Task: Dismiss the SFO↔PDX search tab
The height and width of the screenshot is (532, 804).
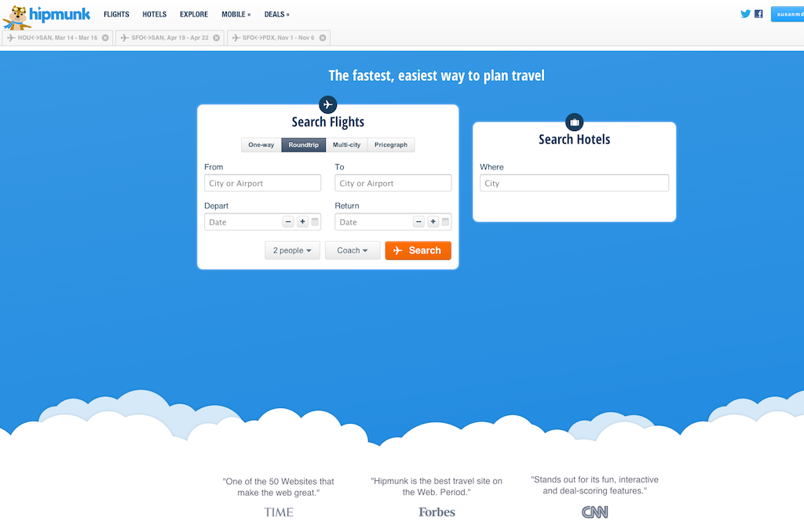Action: pos(321,37)
